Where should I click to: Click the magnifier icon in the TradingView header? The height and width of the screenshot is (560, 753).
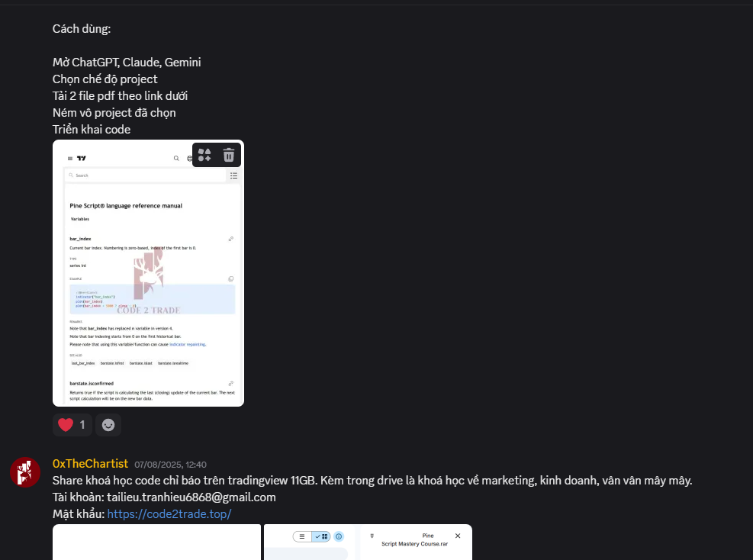click(176, 158)
